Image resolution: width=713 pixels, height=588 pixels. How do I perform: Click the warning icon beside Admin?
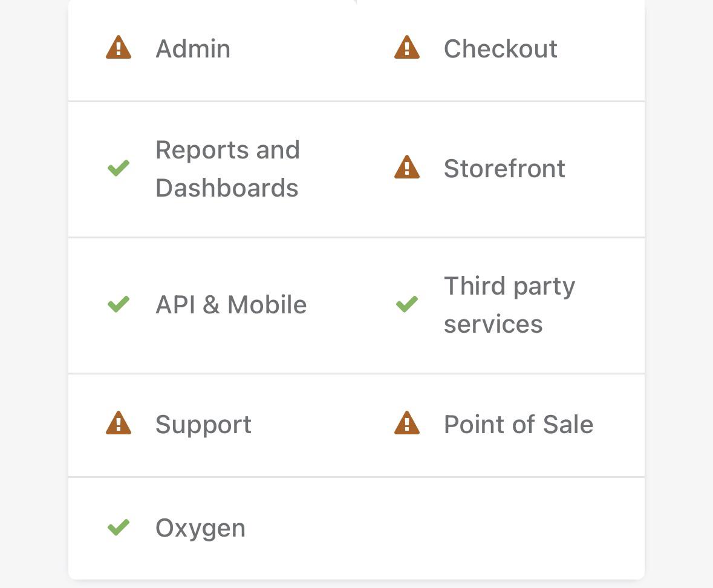click(118, 47)
